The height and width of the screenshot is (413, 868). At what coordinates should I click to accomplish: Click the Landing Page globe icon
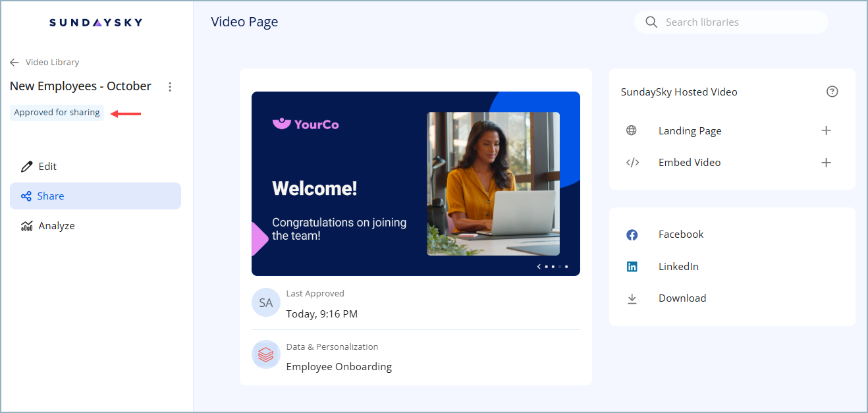point(631,130)
